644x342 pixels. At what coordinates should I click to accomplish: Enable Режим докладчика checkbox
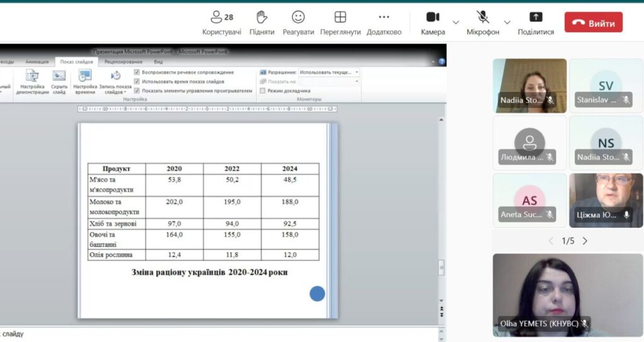[263, 91]
